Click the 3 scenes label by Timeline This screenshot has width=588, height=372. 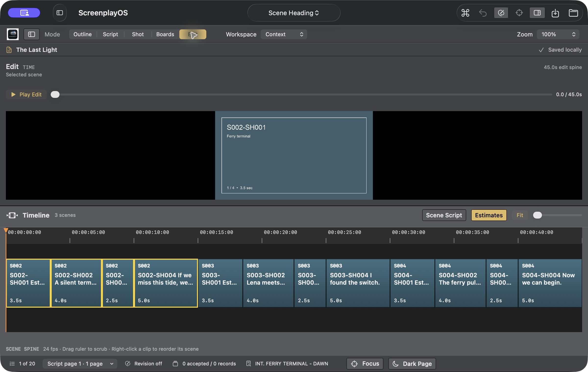pos(65,215)
